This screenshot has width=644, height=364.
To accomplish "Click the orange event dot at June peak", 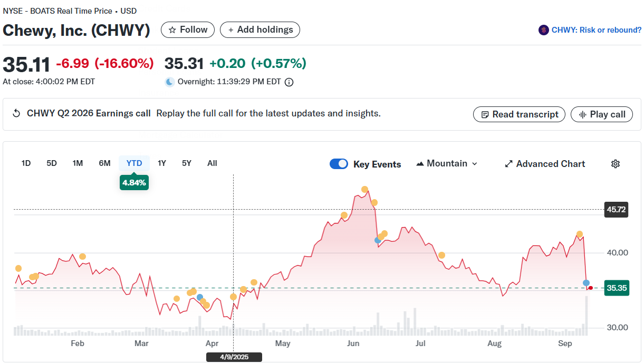I will tap(364, 189).
